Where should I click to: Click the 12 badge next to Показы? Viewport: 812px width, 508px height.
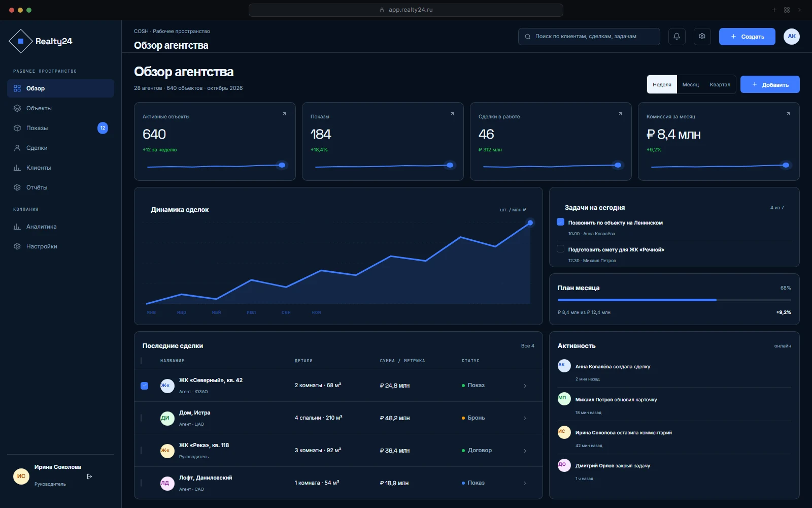click(103, 128)
